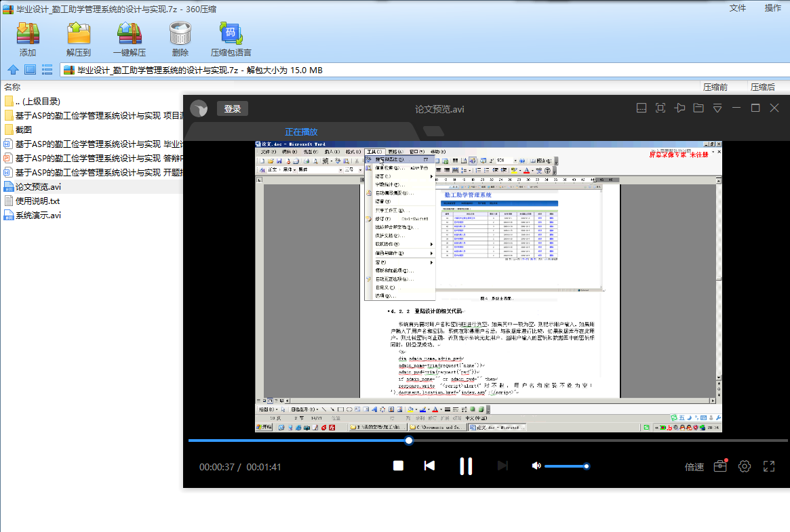Select the 毕业 Word document file
The height and width of the screenshot is (532, 790).
[x=93, y=144]
